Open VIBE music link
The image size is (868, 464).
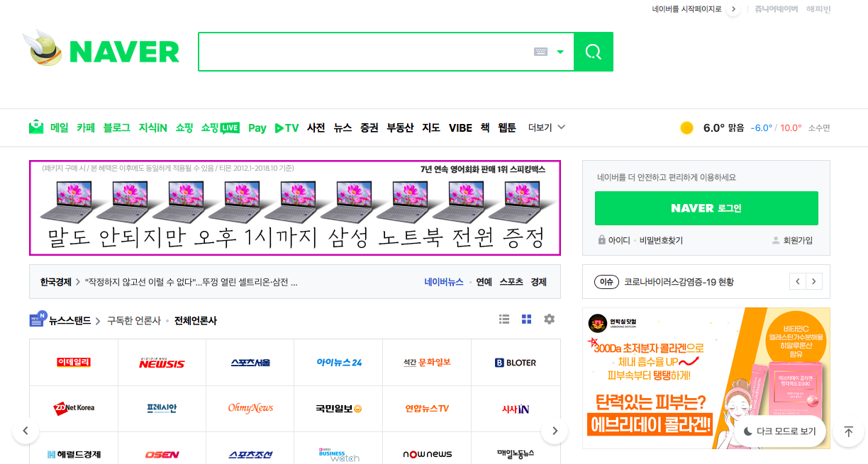pyautogui.click(x=460, y=128)
